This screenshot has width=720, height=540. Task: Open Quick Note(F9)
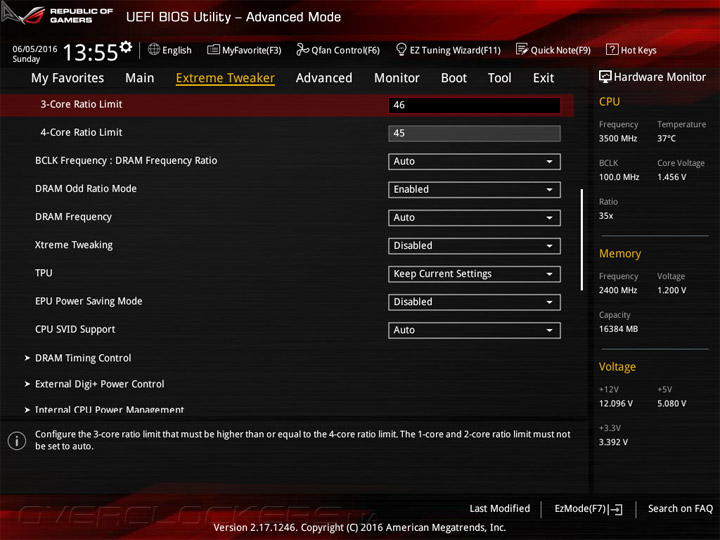pyautogui.click(x=553, y=50)
